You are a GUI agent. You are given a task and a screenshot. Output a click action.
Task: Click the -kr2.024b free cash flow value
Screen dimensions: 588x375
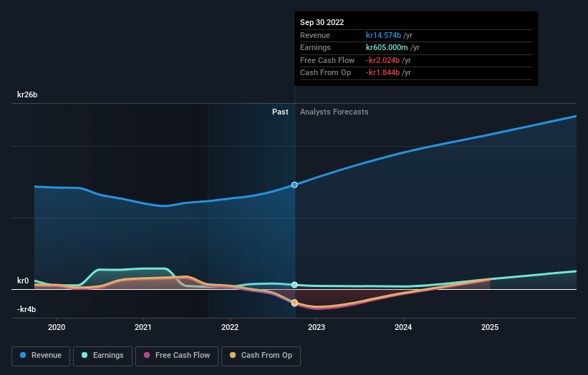[x=382, y=60]
